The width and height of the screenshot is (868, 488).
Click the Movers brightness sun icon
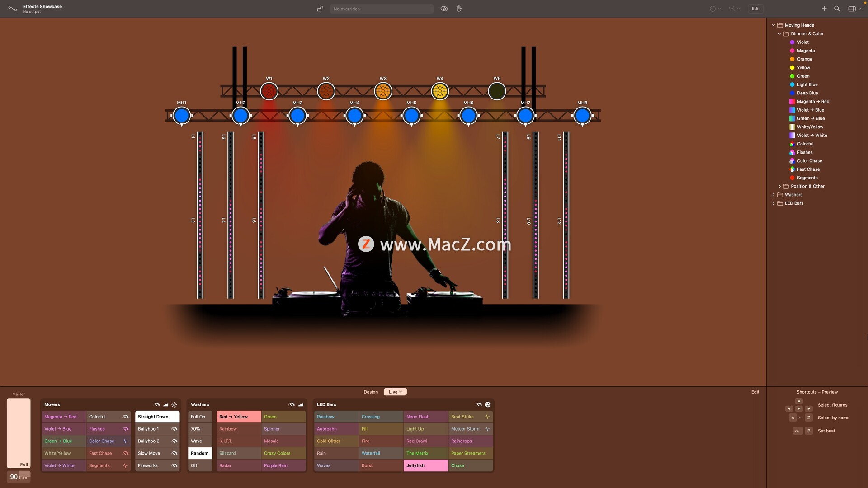point(174,404)
